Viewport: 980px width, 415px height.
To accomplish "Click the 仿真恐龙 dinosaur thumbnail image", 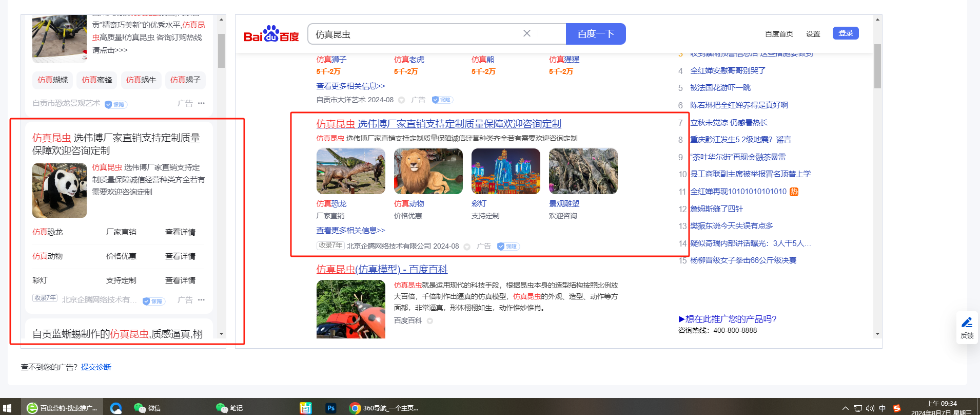I will pos(350,172).
